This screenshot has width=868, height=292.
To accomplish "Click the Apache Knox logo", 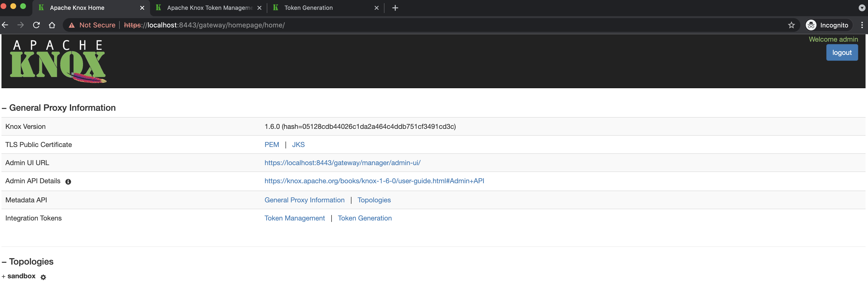I will tap(58, 61).
